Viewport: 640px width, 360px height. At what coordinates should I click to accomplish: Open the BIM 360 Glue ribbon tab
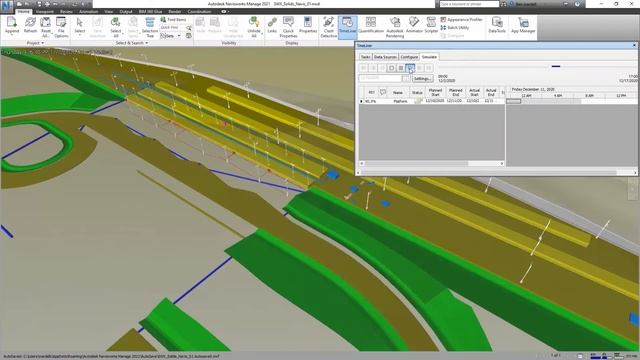point(151,11)
